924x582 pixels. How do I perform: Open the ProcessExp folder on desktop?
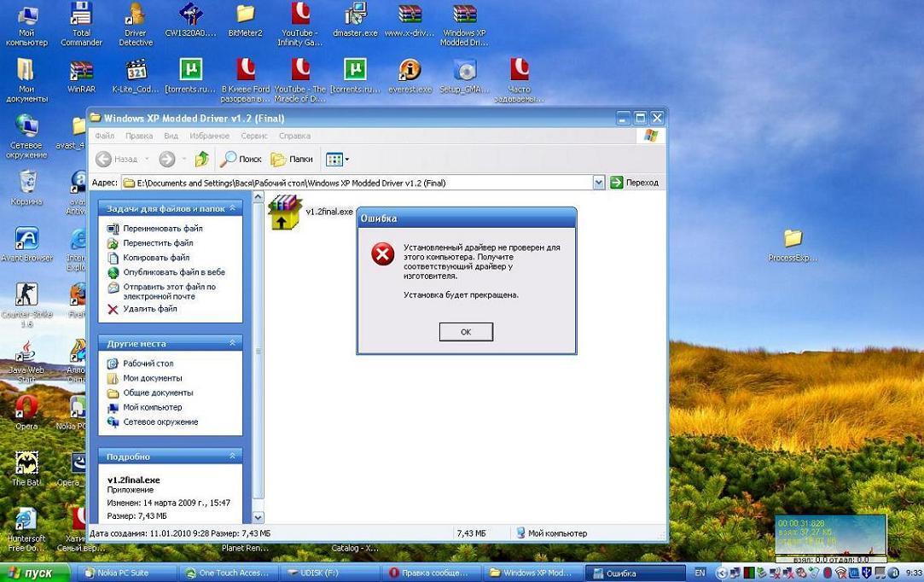793,242
